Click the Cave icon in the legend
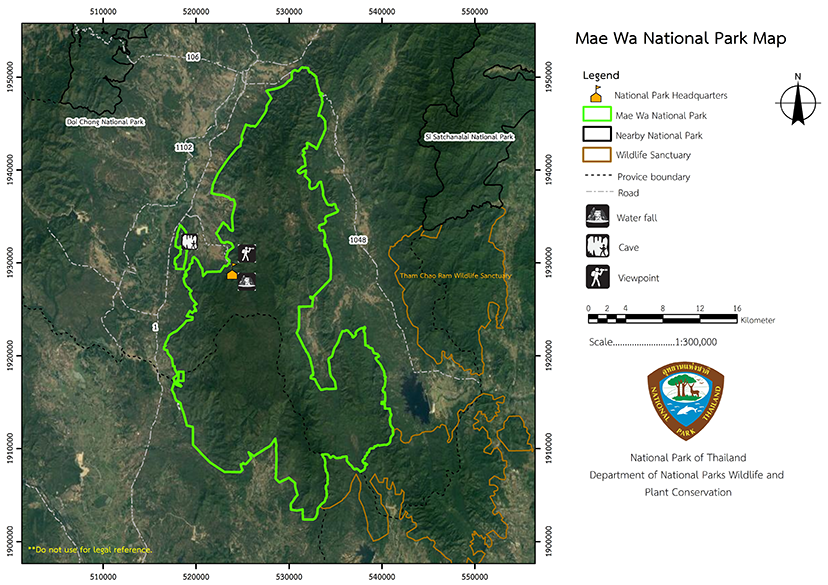Image resolution: width=828 pixels, height=585 pixels. pos(596,246)
